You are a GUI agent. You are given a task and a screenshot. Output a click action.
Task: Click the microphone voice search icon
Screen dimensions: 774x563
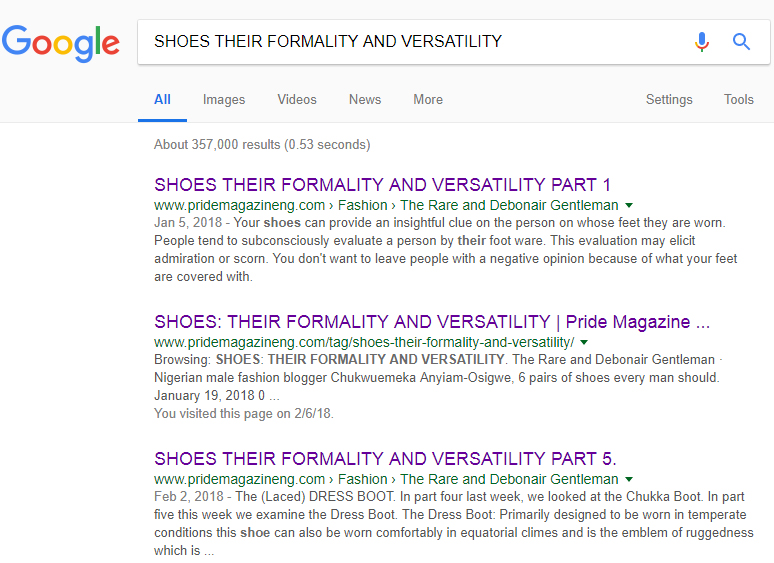click(702, 41)
